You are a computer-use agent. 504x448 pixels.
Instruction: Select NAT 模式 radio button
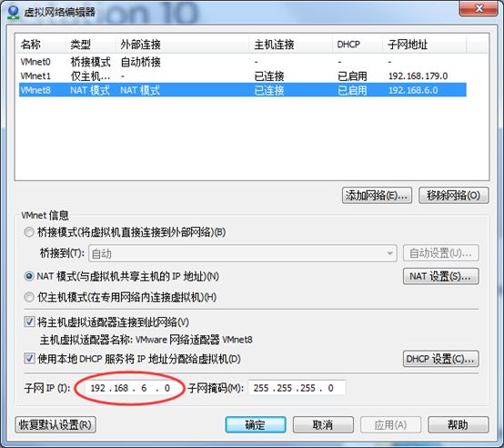pos(29,276)
